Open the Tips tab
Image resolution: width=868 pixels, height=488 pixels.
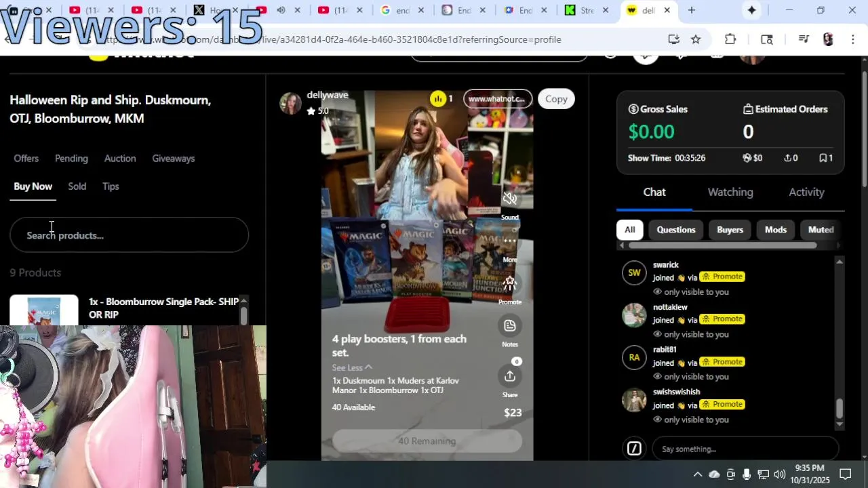(x=111, y=186)
